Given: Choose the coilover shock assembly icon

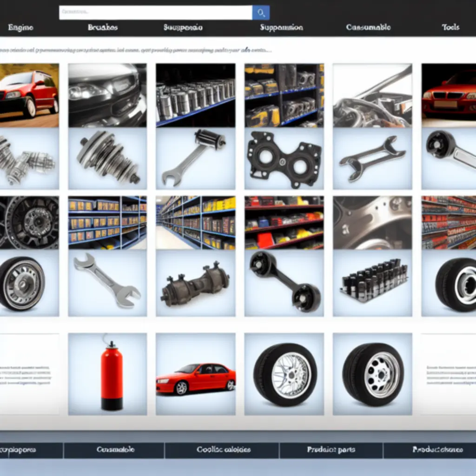Looking at the screenshot, I should click(107, 158).
